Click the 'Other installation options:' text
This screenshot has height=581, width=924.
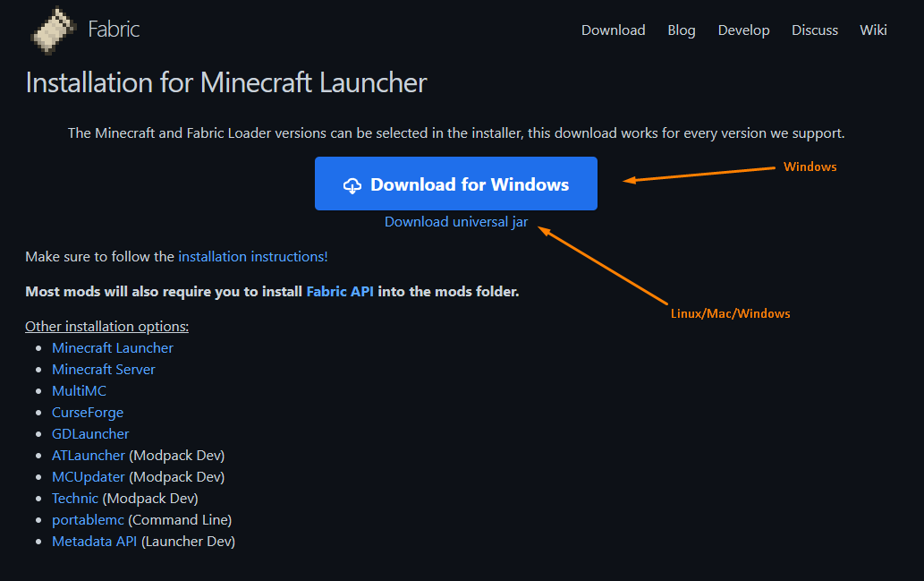tap(106, 326)
